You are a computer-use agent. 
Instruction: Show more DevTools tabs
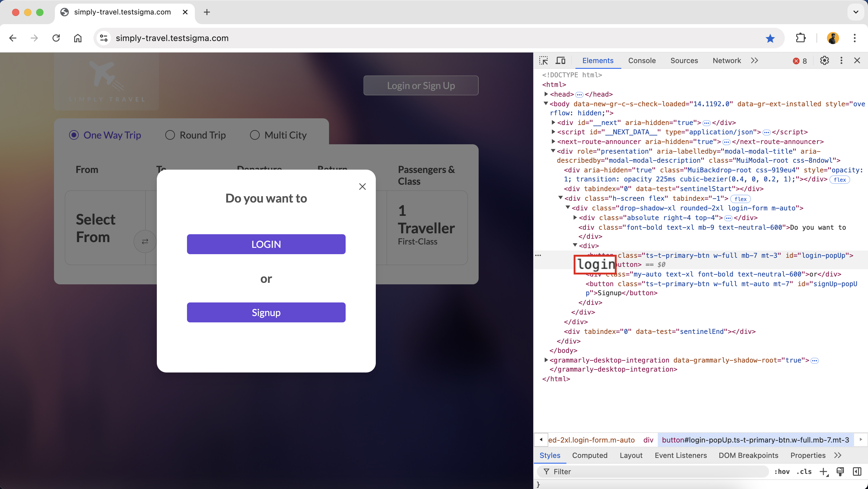[754, 61]
